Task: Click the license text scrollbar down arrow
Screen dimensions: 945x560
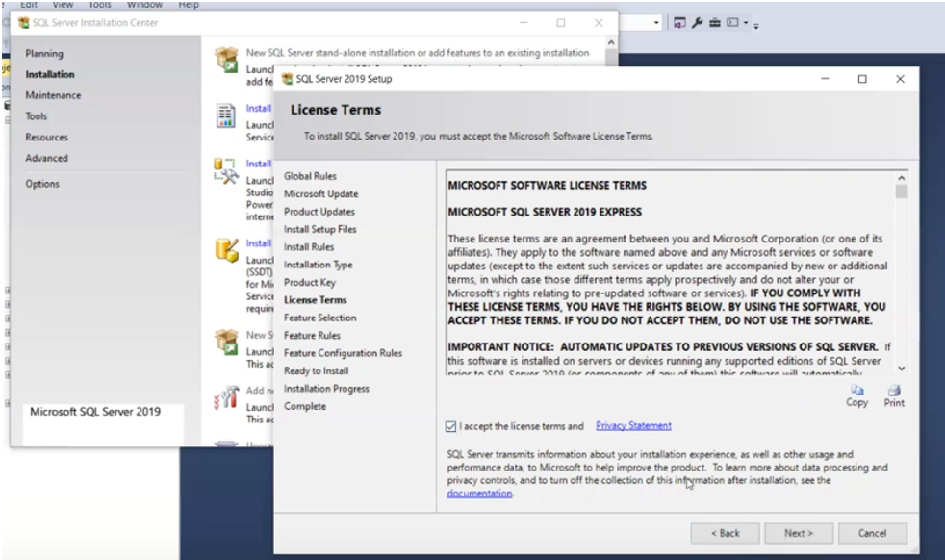Action: (900, 366)
